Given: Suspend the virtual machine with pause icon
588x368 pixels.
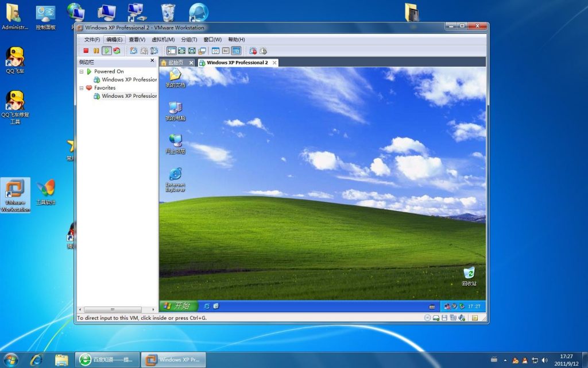Looking at the screenshot, I should pyautogui.click(x=96, y=51).
